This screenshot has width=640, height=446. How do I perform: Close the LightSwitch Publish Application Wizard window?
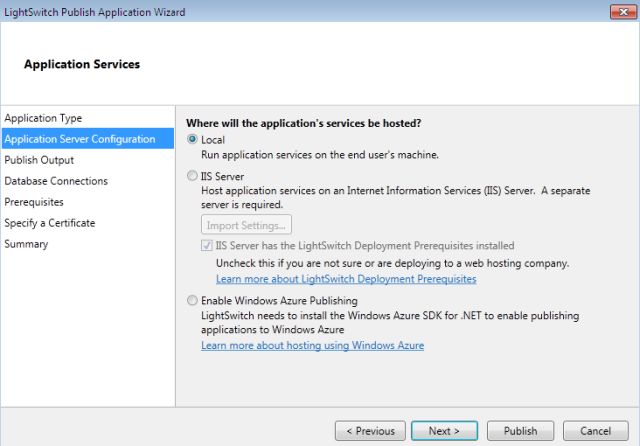click(x=623, y=12)
